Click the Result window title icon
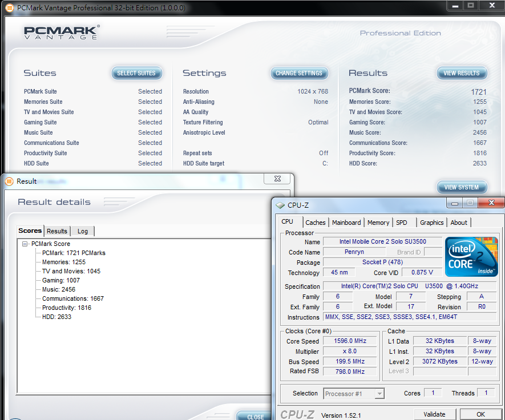Screen dimensions: 505x420 click(x=9, y=181)
